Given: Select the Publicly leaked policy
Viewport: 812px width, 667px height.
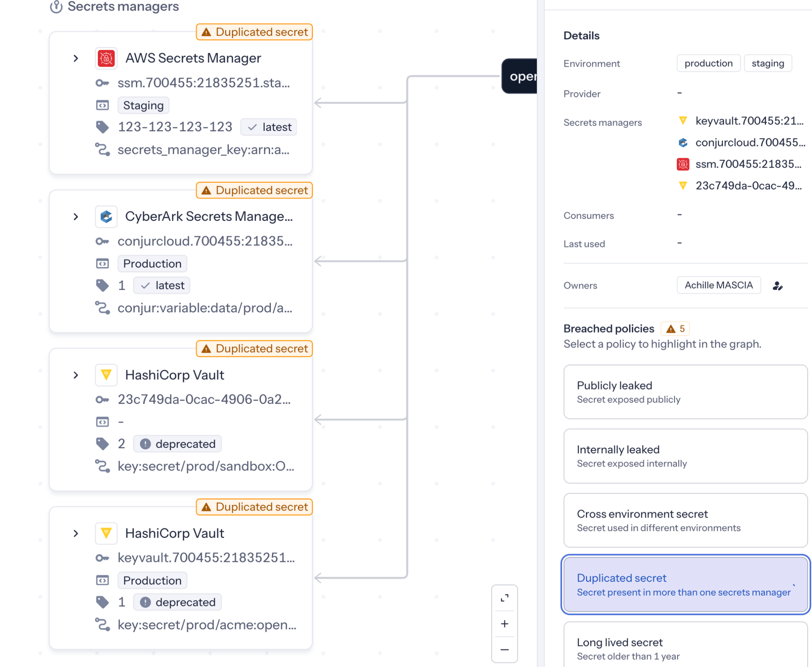Looking at the screenshot, I should tap(685, 392).
